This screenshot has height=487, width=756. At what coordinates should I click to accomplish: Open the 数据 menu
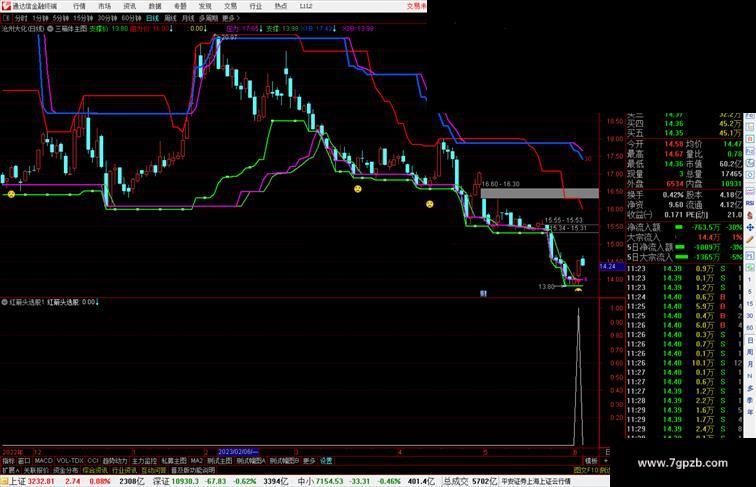[155, 6]
